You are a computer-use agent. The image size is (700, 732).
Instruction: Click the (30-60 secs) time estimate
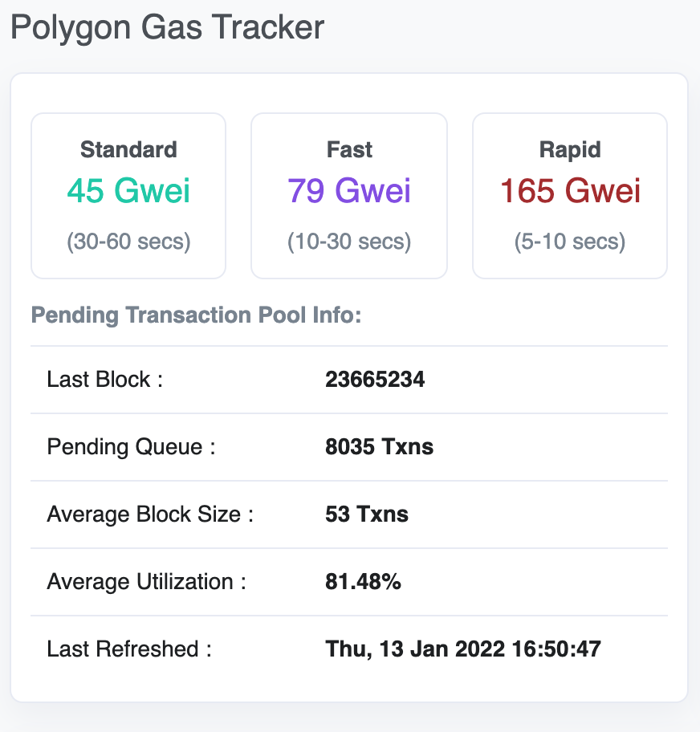(x=128, y=242)
